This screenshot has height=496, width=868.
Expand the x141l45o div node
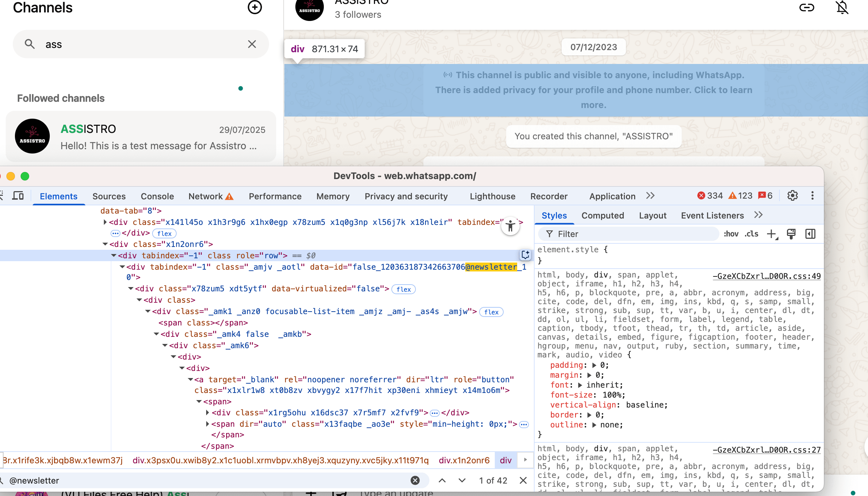(105, 222)
